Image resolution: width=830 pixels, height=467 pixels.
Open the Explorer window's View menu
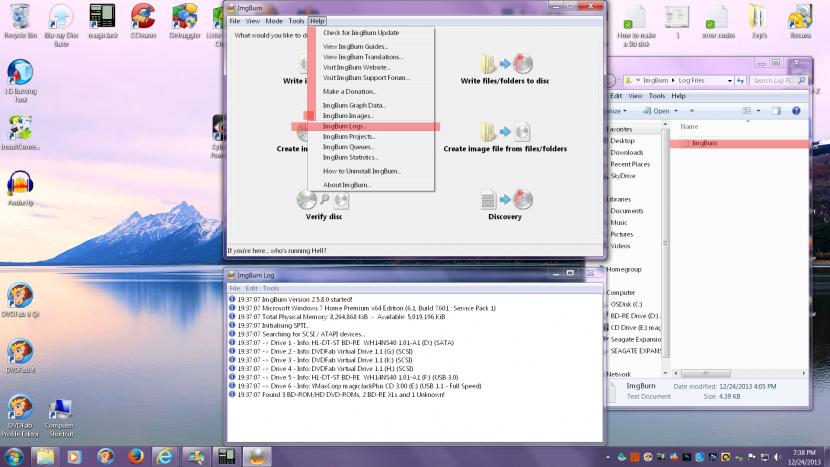pyautogui.click(x=635, y=96)
